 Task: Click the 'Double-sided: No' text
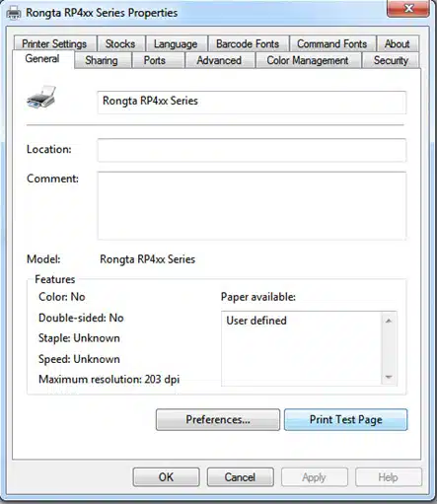[81, 318]
